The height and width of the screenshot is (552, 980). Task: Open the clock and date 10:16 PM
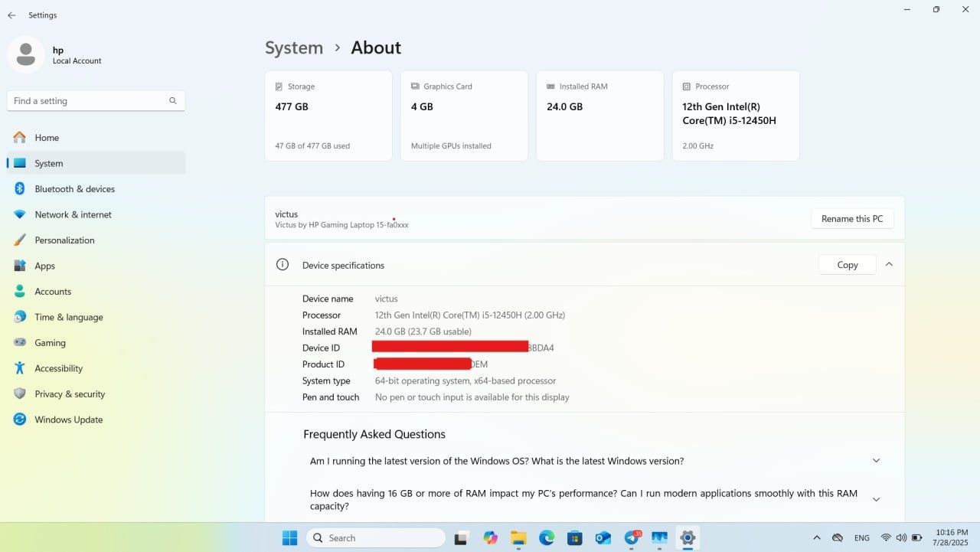point(950,537)
